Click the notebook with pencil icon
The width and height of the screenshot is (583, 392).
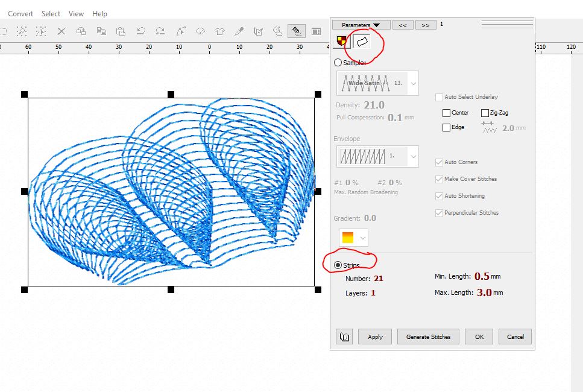tap(258, 31)
